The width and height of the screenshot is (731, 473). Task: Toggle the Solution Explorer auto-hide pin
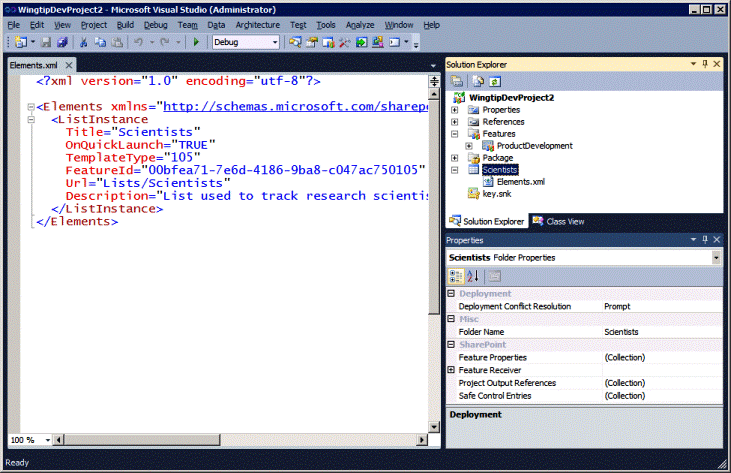705,64
